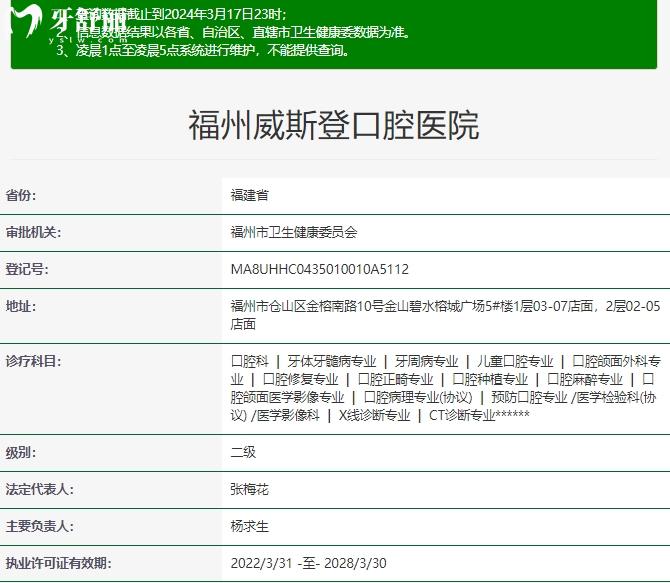Click the notice line about 凌晨1点至凌晨5点系统维护
The height and width of the screenshot is (583, 670).
203,50
